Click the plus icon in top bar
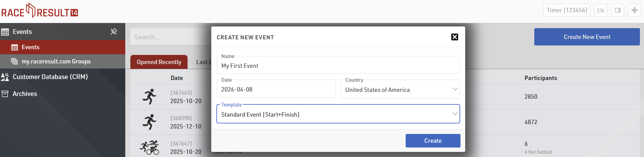644x157 pixels. click(x=634, y=10)
